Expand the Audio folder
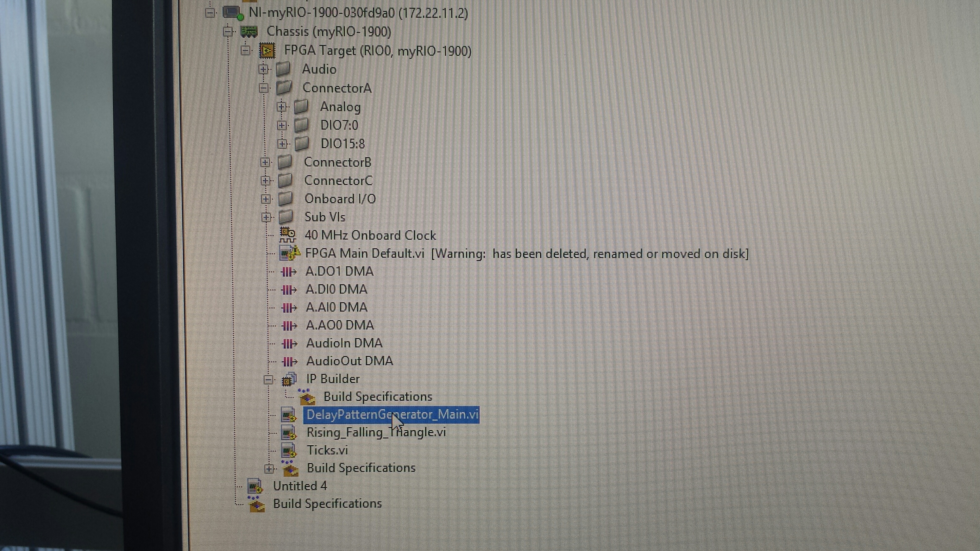 point(263,69)
